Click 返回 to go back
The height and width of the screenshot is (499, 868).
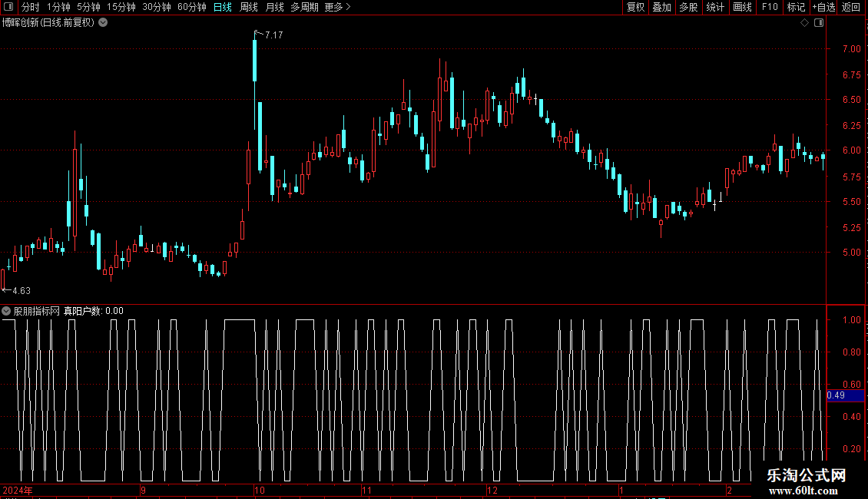[851, 7]
